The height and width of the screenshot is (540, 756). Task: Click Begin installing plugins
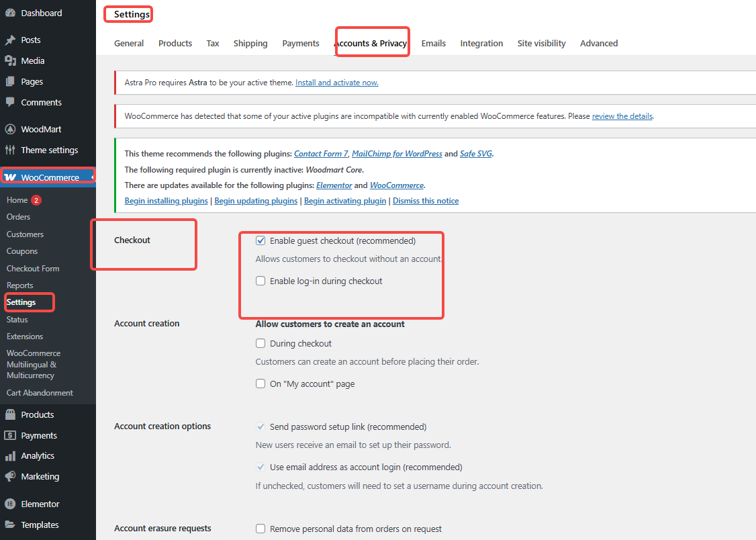pyautogui.click(x=167, y=201)
